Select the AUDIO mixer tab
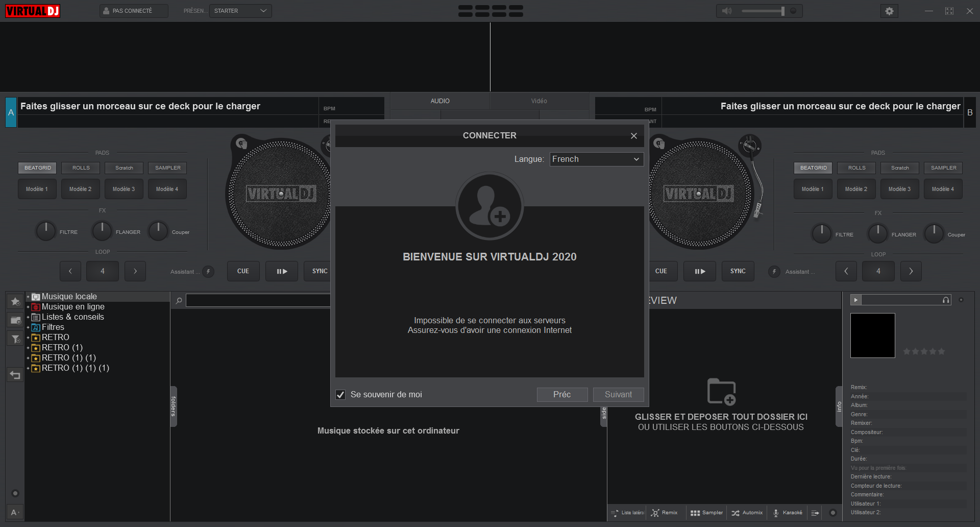 [440, 101]
